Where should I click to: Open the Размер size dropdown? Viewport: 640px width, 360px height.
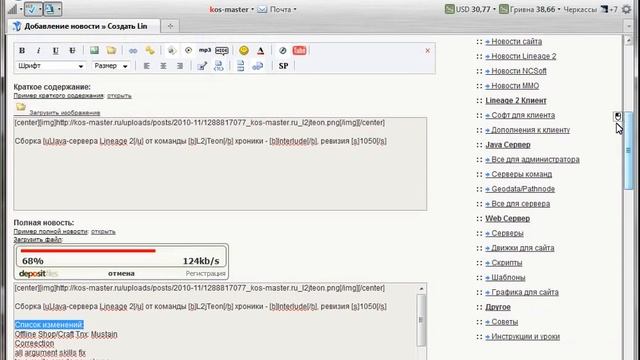tap(111, 66)
